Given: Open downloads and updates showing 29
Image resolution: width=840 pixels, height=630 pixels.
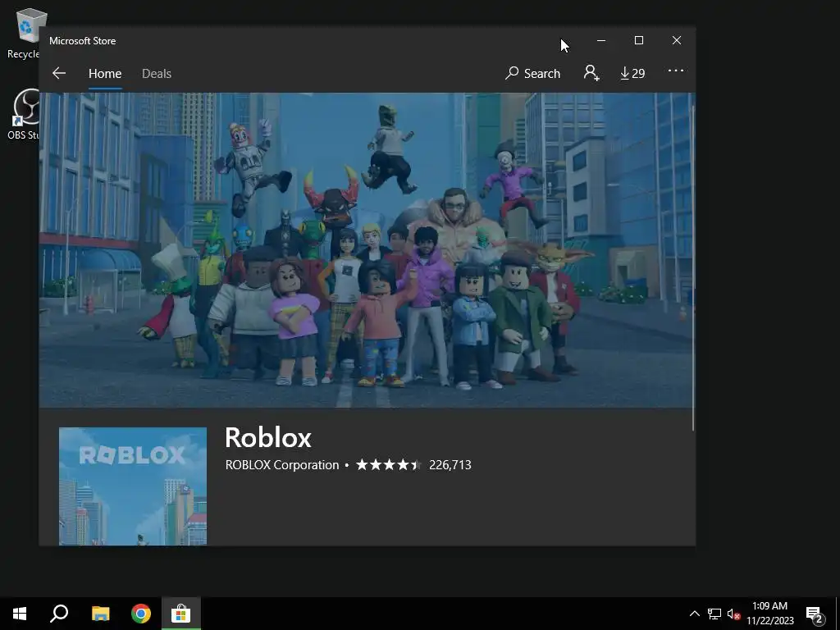Looking at the screenshot, I should click(632, 73).
